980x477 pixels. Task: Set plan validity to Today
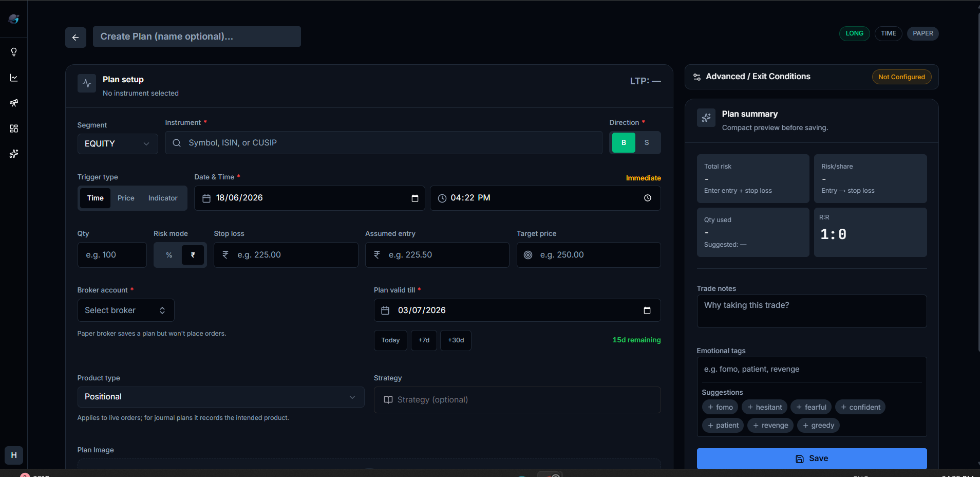[x=390, y=340]
